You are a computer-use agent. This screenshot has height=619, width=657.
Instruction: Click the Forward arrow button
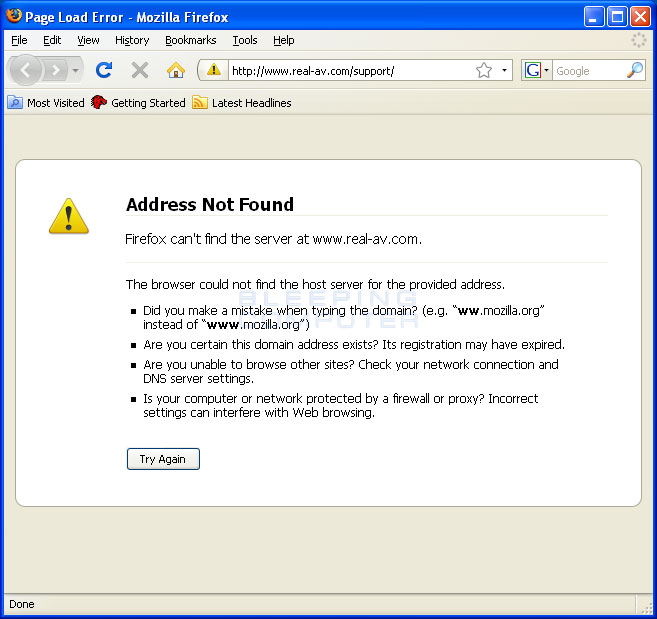coord(56,70)
